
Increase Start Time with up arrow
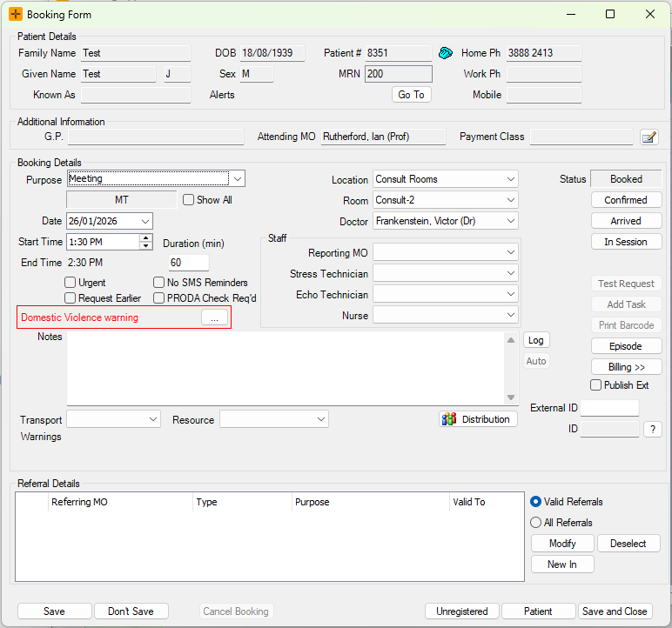point(145,237)
